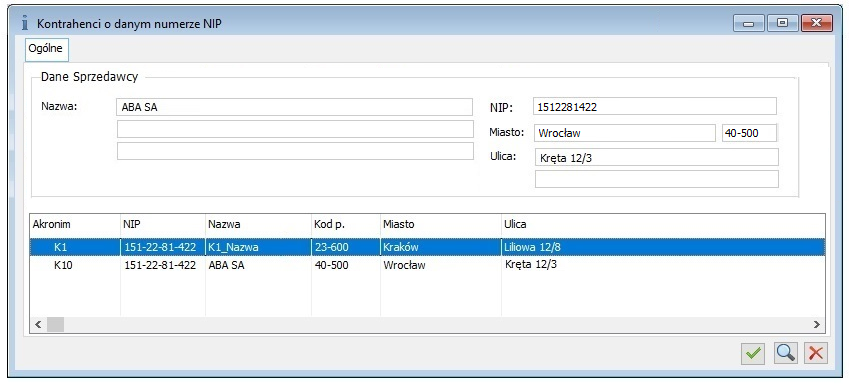Click the Ulica field with Kręta 12/3
Screen dimensions: 849x384
pos(656,158)
